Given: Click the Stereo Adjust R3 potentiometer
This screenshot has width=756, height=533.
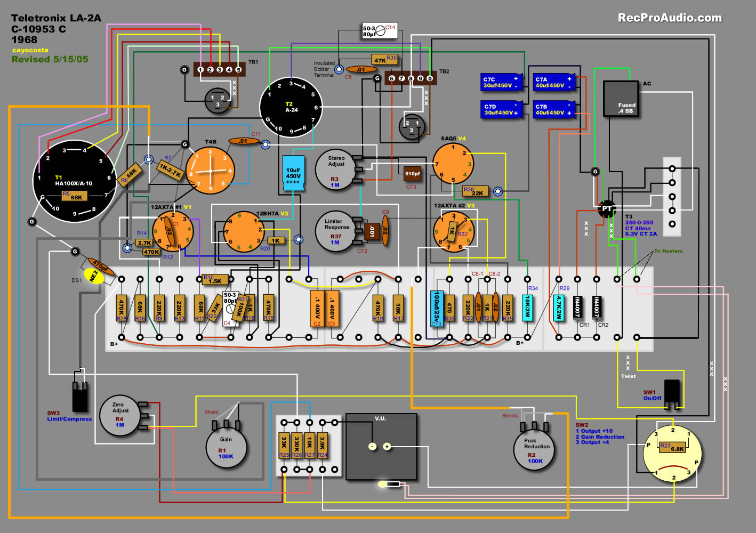Looking at the screenshot, I should (335, 170).
